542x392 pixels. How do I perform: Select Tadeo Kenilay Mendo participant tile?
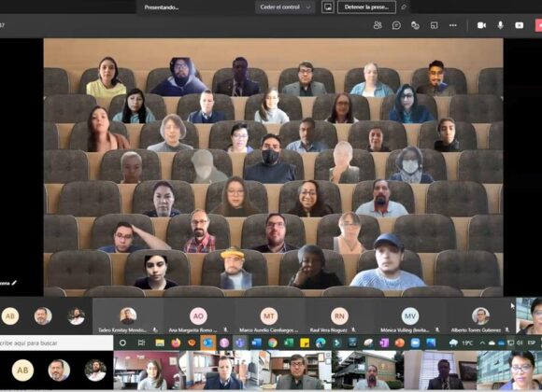[x=128, y=316]
